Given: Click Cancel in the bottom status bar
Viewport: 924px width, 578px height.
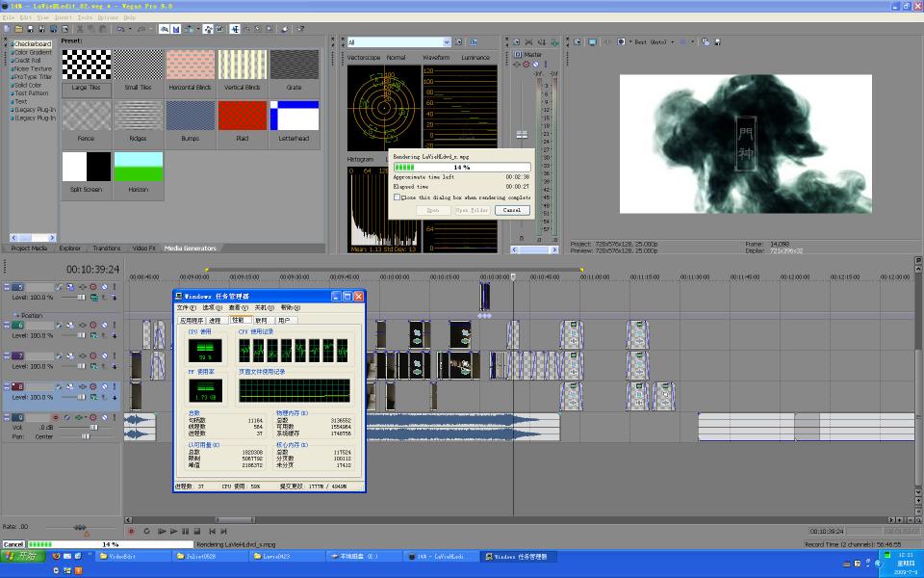Looking at the screenshot, I should [13, 544].
